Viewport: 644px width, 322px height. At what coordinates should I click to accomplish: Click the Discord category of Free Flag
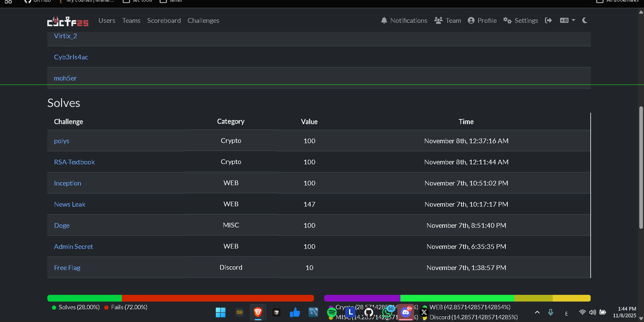(x=231, y=267)
